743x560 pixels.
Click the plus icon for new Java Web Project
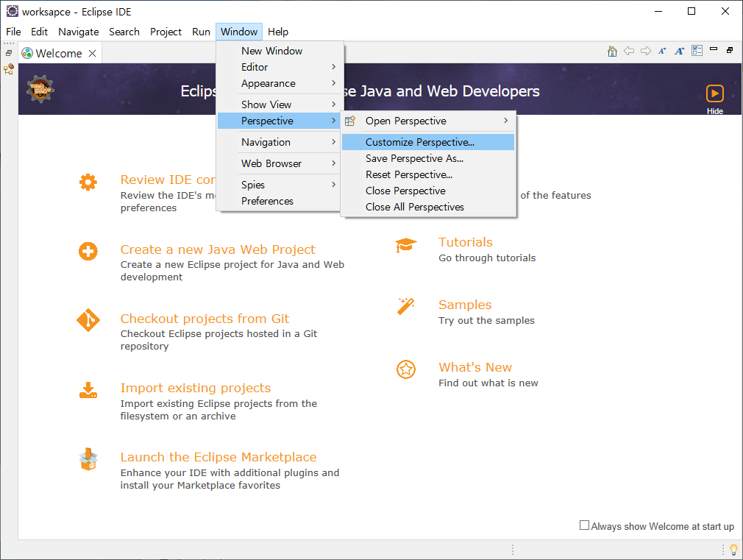pyautogui.click(x=88, y=252)
